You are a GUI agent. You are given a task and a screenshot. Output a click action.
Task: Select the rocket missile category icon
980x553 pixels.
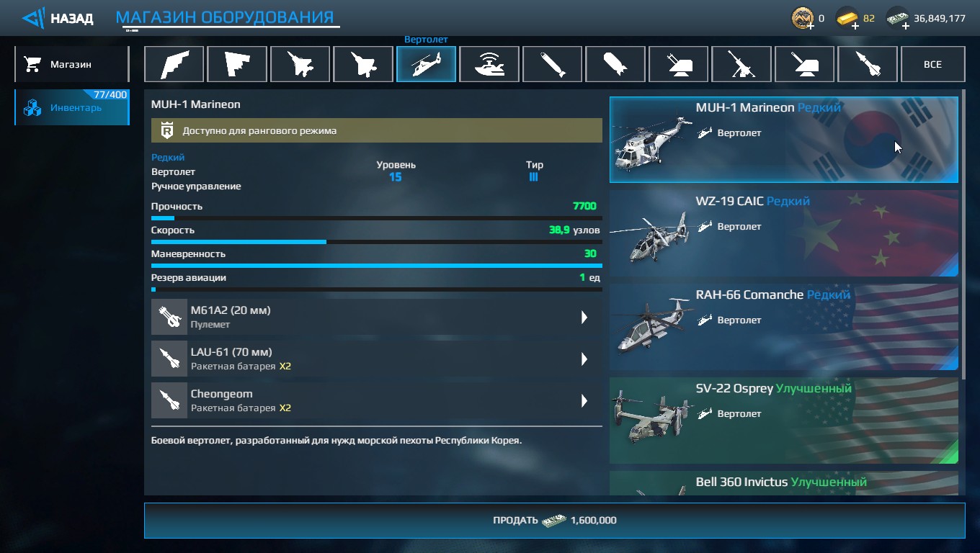pos(868,64)
